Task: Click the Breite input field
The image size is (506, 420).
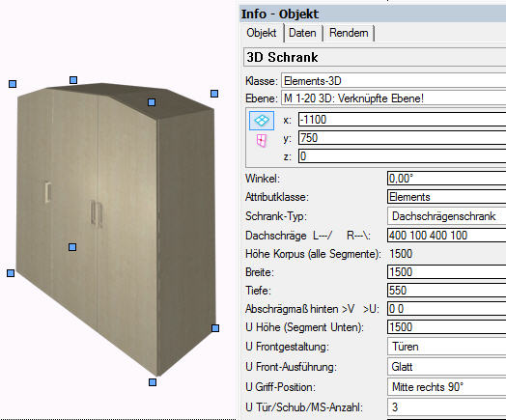Action: 447,272
